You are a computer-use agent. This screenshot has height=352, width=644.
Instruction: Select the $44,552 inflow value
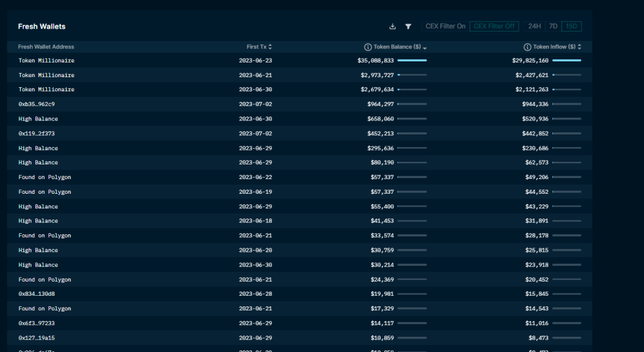click(x=537, y=192)
